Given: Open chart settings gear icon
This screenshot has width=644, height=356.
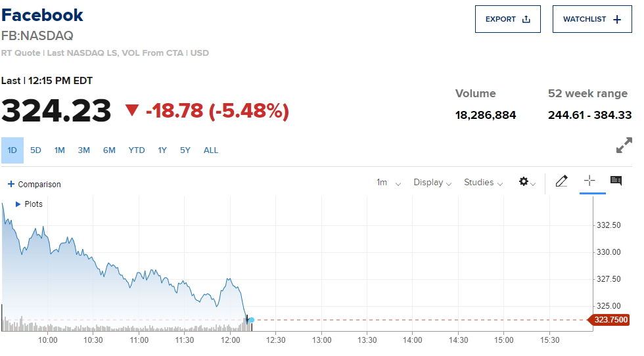Looking at the screenshot, I should coord(524,182).
